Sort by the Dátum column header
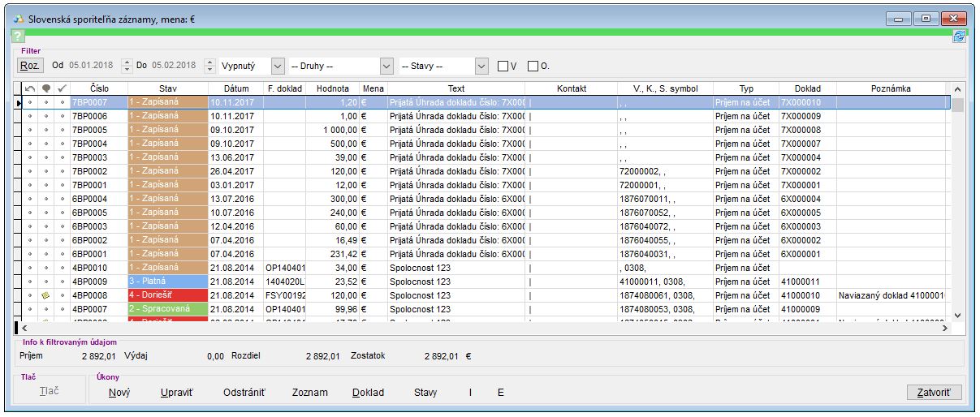Image resolution: width=980 pixels, height=417 pixels. tap(230, 88)
